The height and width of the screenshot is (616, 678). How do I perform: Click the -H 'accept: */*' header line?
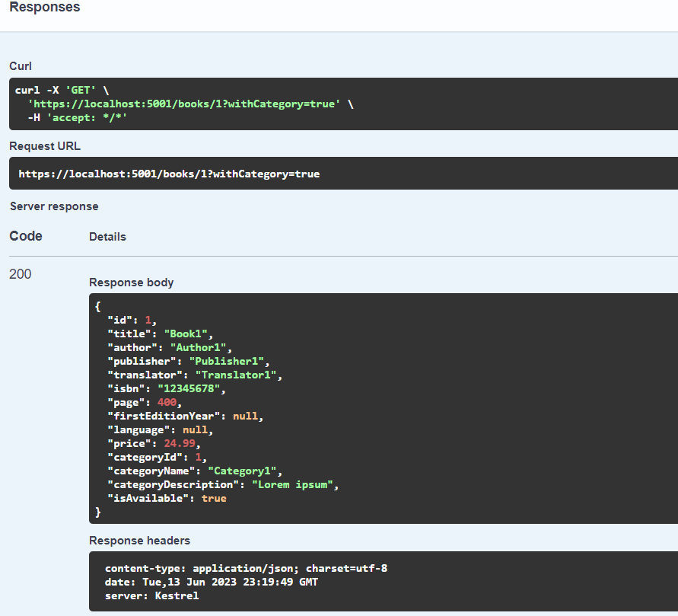tap(78, 118)
